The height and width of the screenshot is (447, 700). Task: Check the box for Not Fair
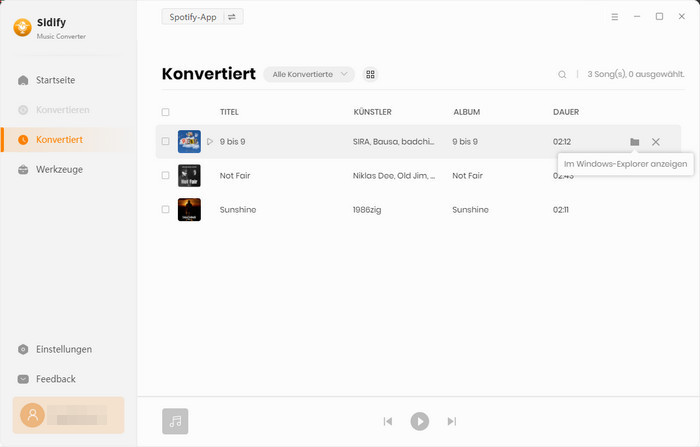[x=166, y=175]
